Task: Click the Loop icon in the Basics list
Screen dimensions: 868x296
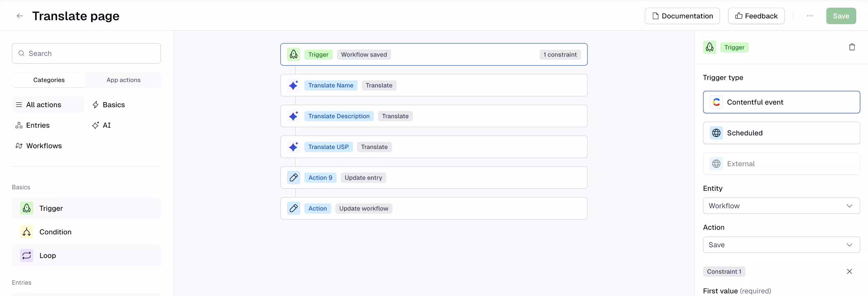Action: [x=26, y=255]
